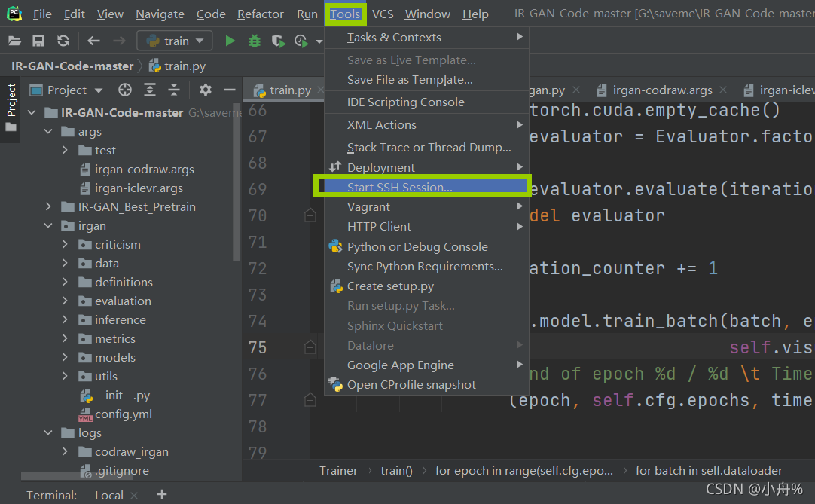This screenshot has height=504, width=815.
Task: Collapse the IR-GAN-Code-master root folder
Action: [32, 112]
